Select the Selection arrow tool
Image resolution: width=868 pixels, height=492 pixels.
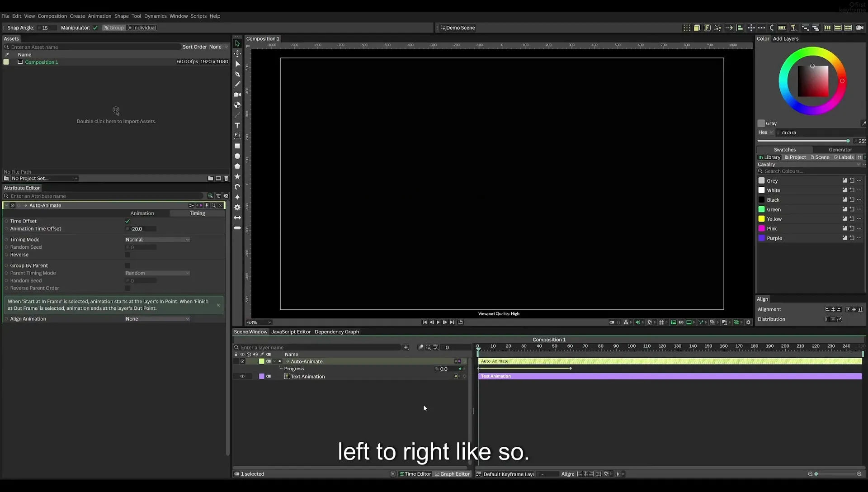point(237,43)
